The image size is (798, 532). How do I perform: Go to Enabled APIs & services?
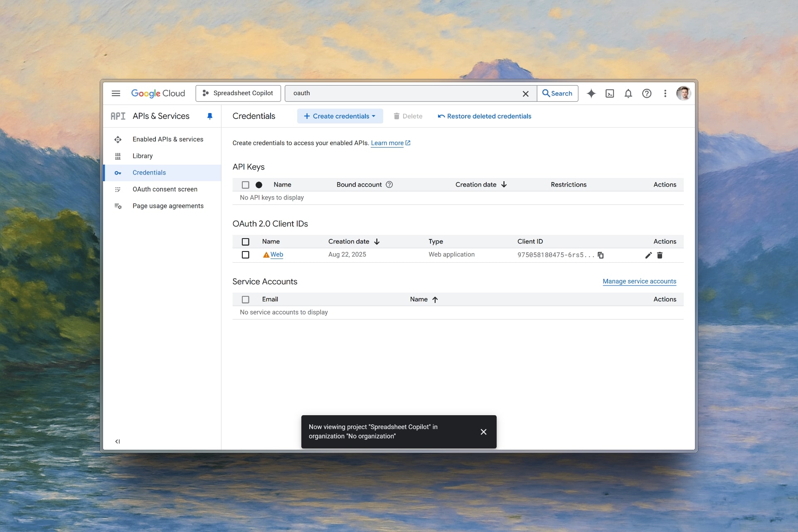click(x=168, y=139)
